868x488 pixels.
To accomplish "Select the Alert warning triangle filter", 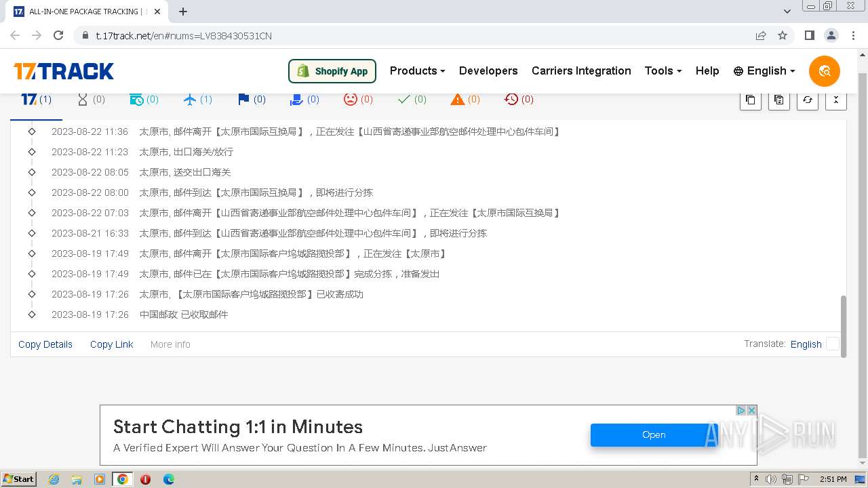I will coord(465,100).
